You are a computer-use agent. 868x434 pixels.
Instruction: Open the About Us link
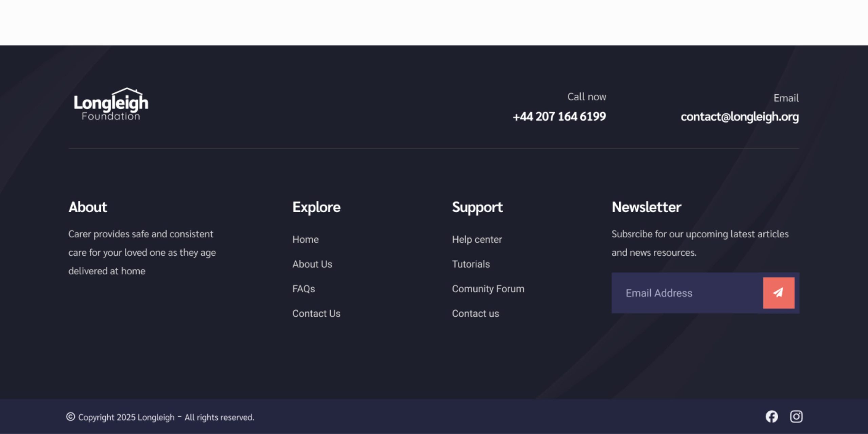(x=312, y=264)
